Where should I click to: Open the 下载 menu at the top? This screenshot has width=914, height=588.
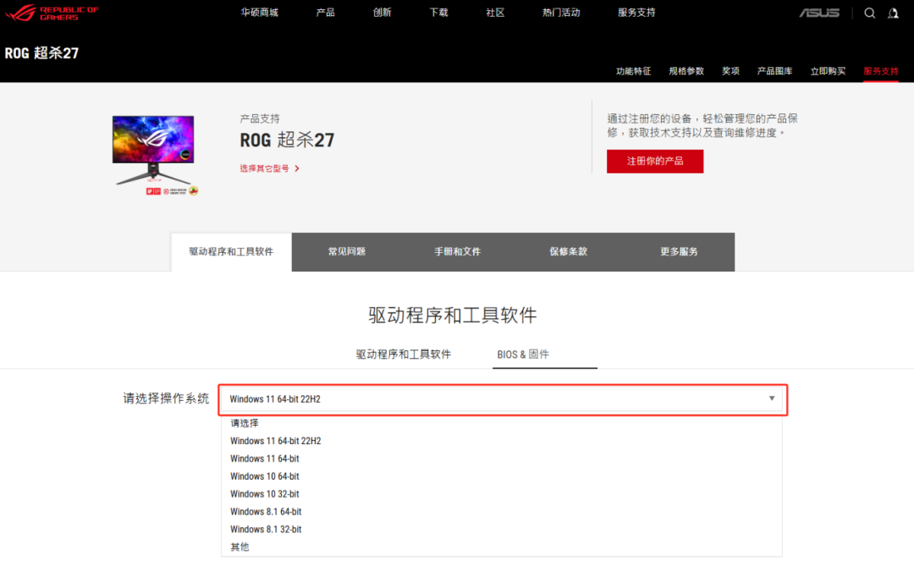(x=438, y=13)
